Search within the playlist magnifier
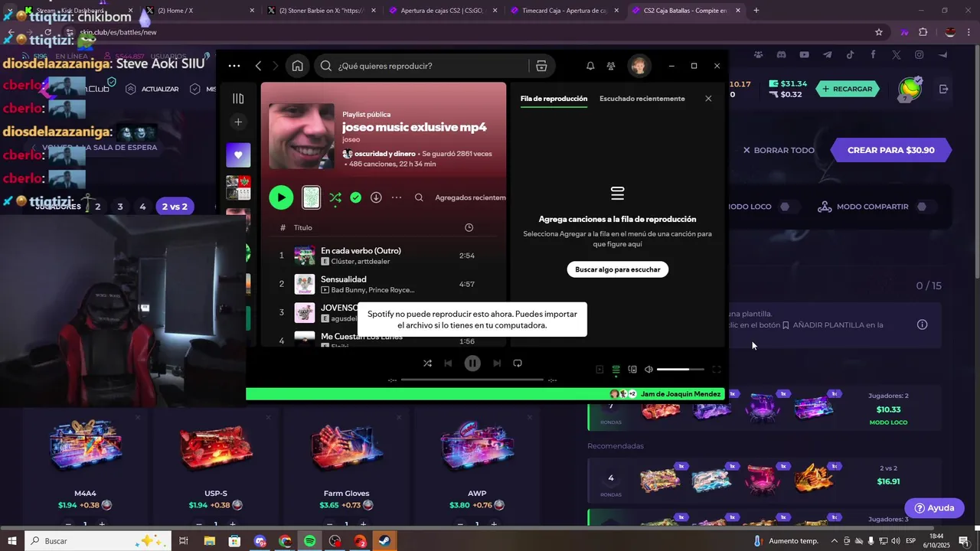Image resolution: width=980 pixels, height=551 pixels. [x=419, y=197]
